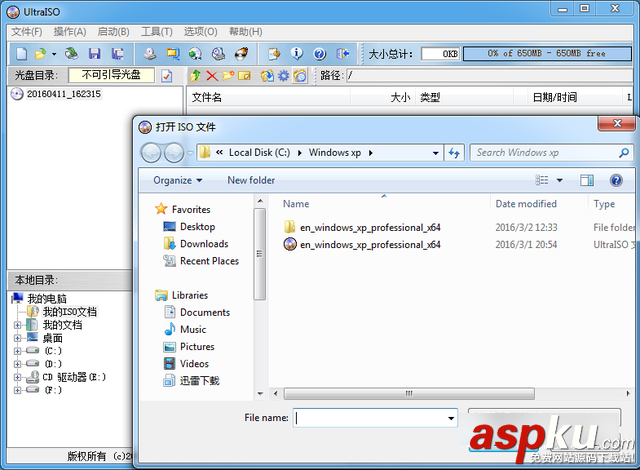Click the image properties disc icon
The height and width of the screenshot is (470, 640).
tap(267, 75)
